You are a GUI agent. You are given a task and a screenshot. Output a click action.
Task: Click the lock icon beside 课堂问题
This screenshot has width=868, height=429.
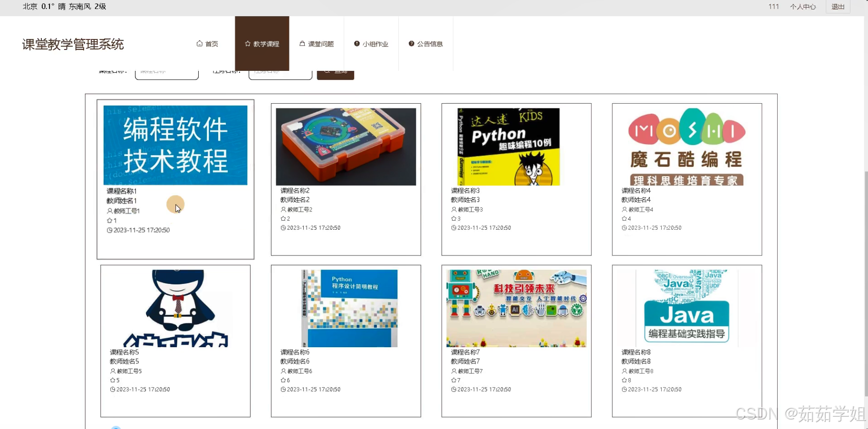(x=302, y=43)
